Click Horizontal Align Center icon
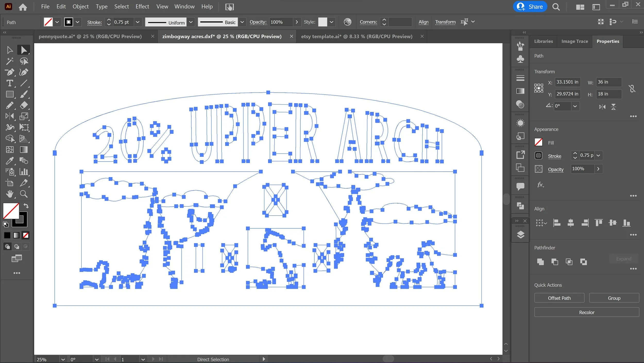 point(571,223)
